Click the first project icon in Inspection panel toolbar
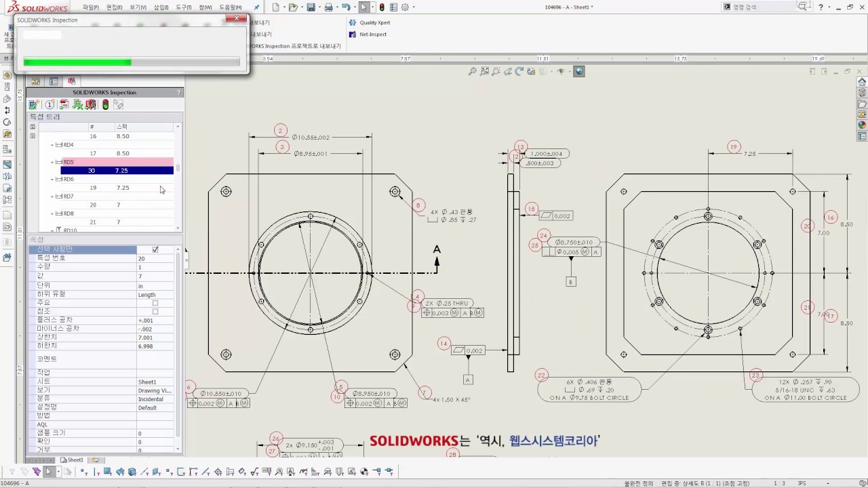Viewport: 868px width, 488px height. coord(33,104)
